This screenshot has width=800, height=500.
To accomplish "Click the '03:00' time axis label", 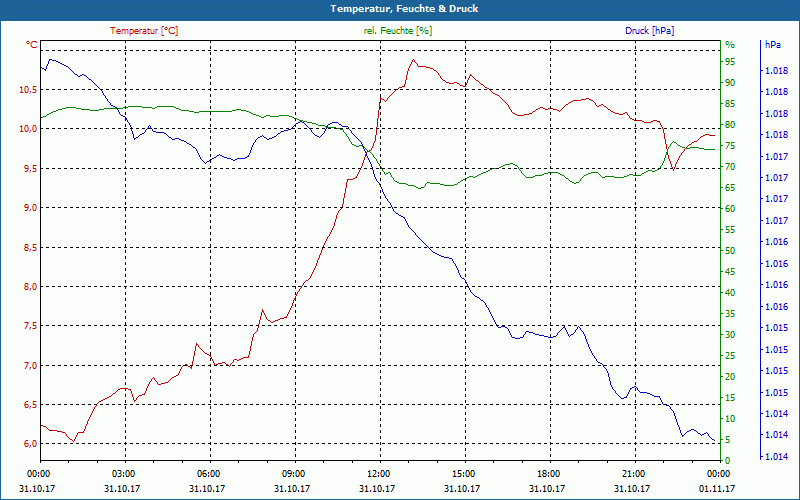I will (x=123, y=473).
